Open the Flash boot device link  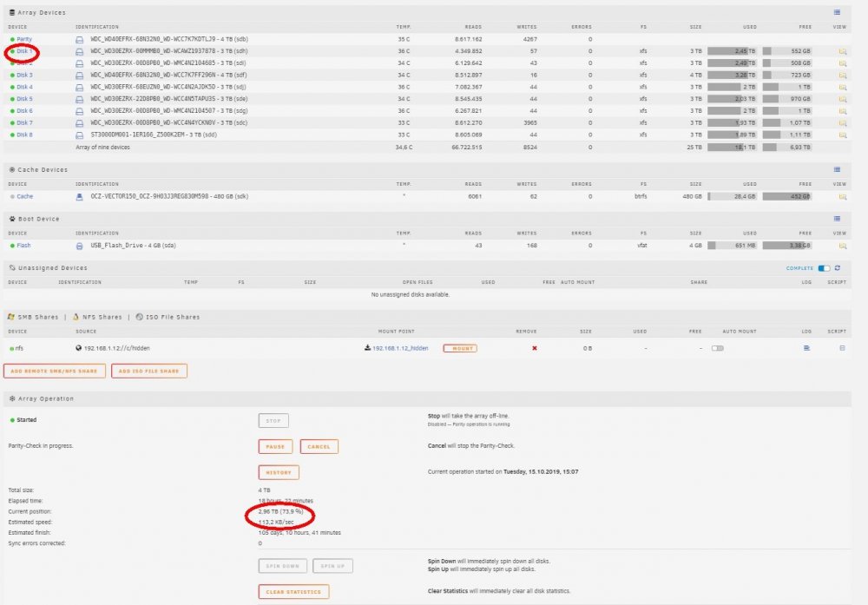(23, 245)
